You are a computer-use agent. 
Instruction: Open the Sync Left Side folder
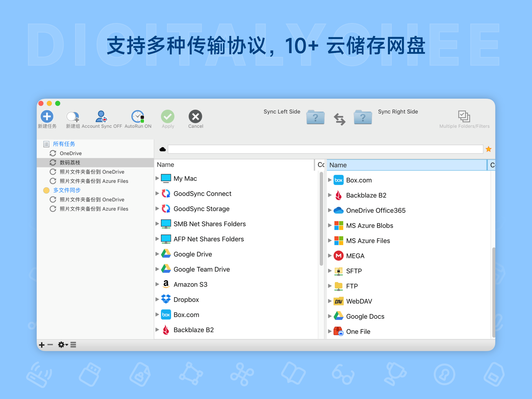(315, 117)
